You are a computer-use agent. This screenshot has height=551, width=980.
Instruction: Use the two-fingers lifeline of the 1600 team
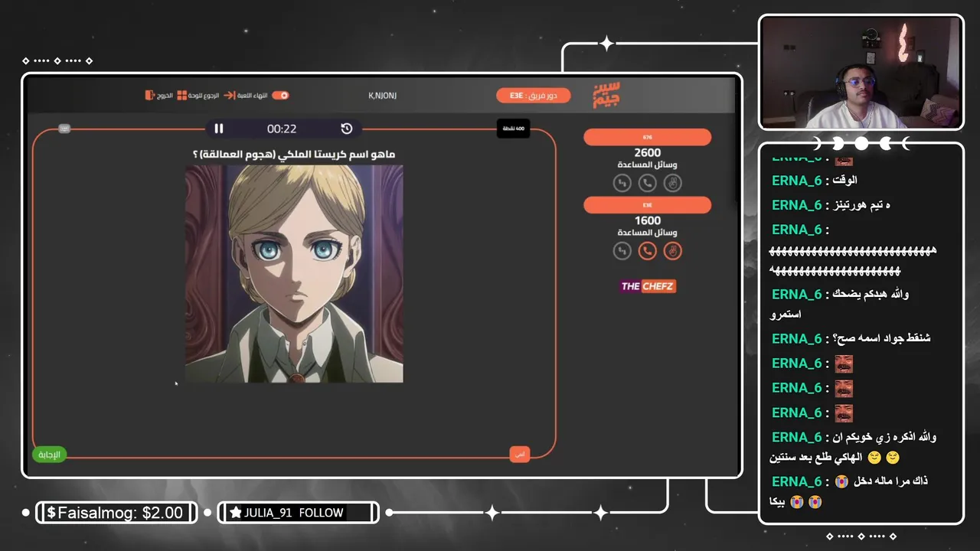[x=672, y=250]
